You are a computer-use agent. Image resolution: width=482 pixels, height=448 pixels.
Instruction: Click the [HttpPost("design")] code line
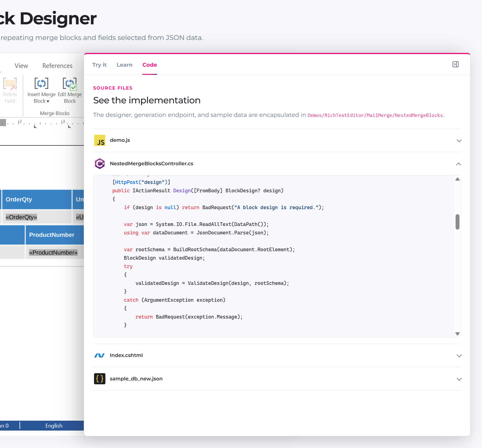coord(141,182)
